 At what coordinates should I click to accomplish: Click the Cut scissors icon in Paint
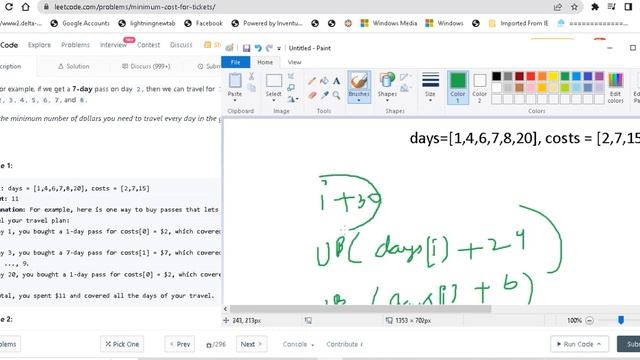(251, 76)
